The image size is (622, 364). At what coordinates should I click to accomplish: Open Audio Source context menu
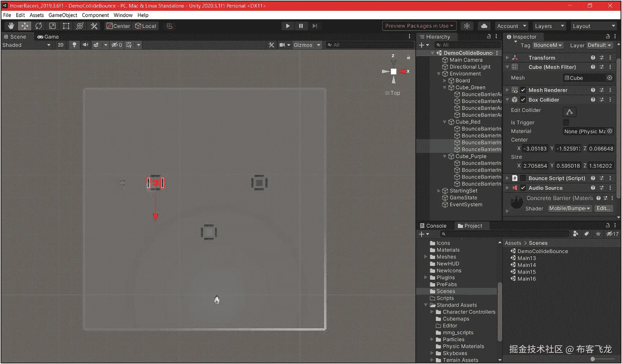(x=610, y=188)
